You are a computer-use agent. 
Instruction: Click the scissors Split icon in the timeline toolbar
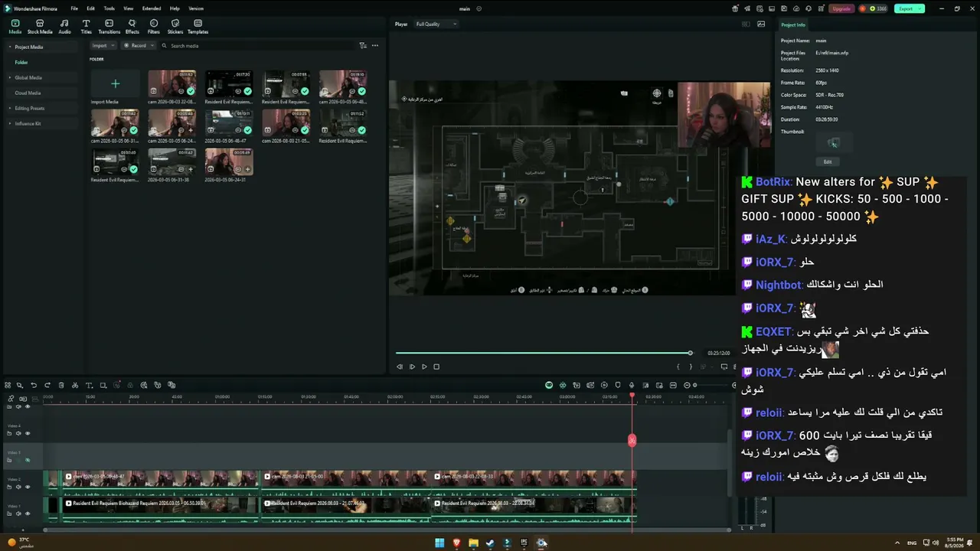coord(75,385)
